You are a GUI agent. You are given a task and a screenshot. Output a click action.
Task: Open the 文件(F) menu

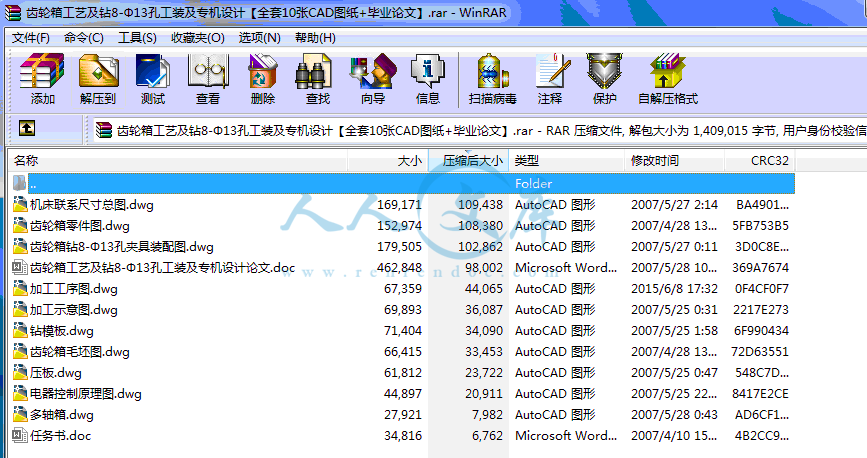[30, 38]
